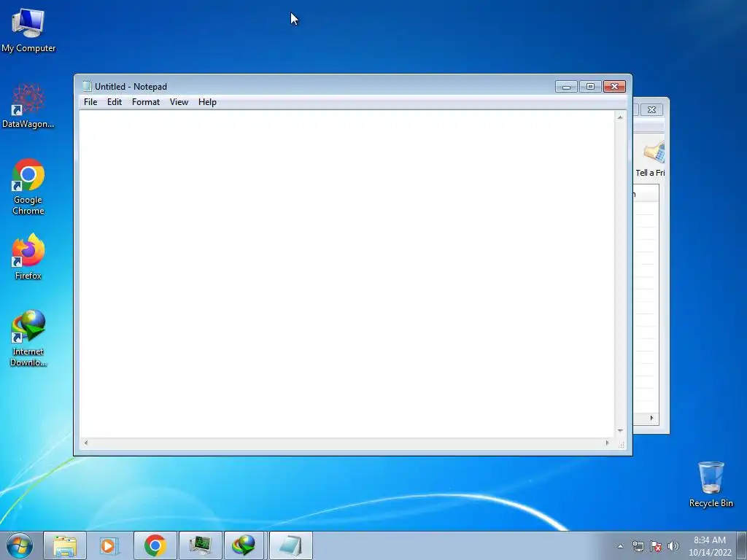Click the taskbar clock showing 8:34 AM
Screen dimensions: 747x560
click(710, 546)
